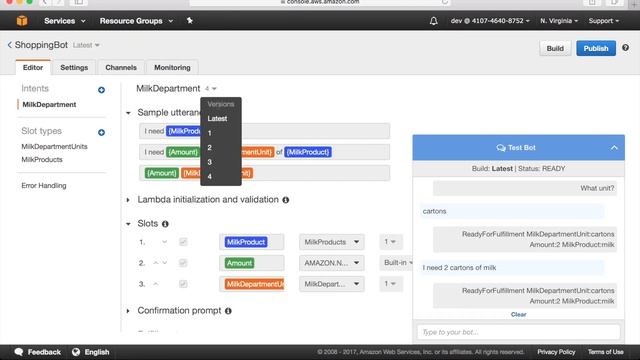Add a new slot type with plus icon
Image resolution: width=640 pixels, height=360 pixels.
pyautogui.click(x=101, y=132)
